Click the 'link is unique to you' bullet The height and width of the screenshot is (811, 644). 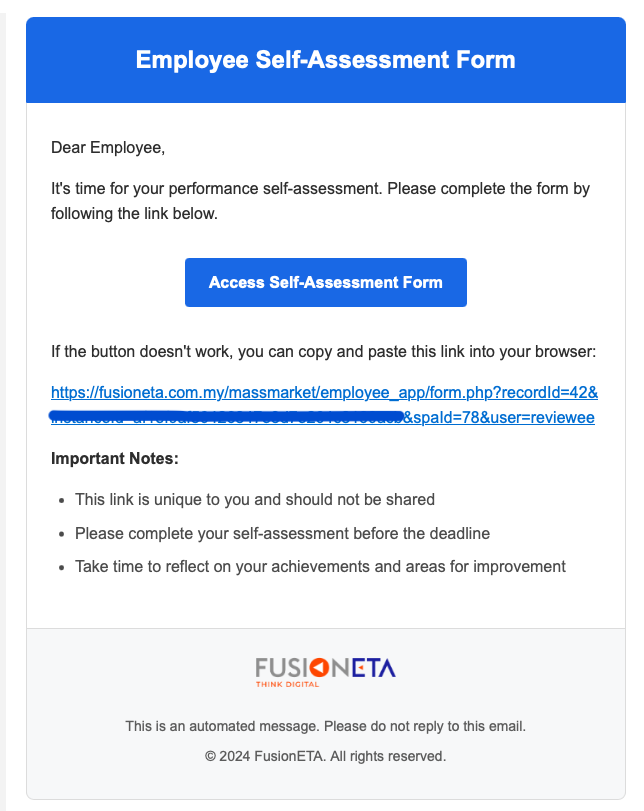(255, 499)
